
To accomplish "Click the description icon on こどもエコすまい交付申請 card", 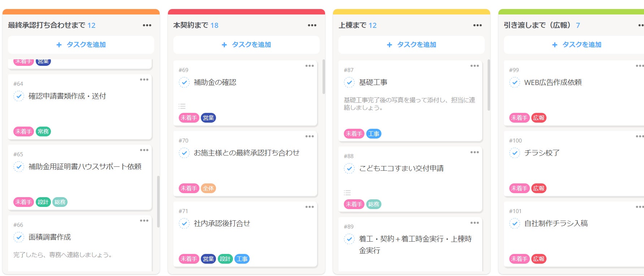I will coord(347,193).
